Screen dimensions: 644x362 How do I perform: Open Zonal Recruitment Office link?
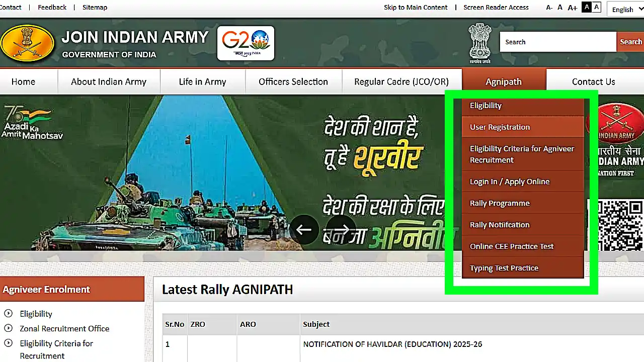click(64, 328)
